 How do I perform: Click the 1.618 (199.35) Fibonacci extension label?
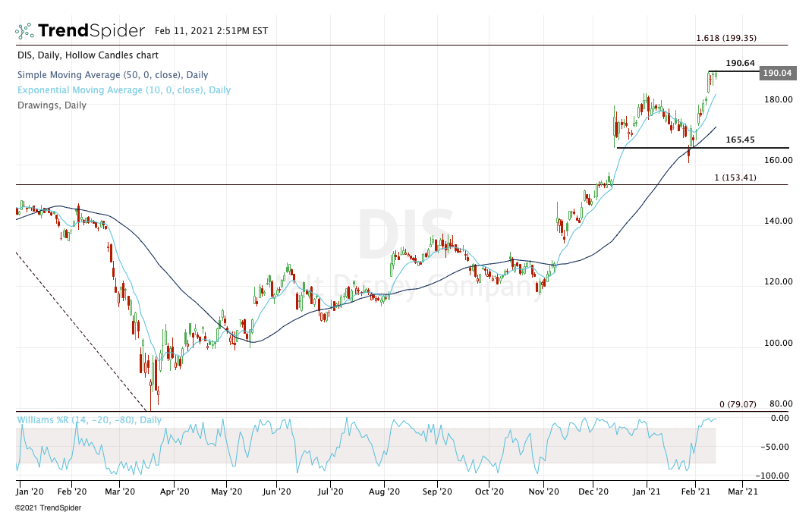coord(726,38)
